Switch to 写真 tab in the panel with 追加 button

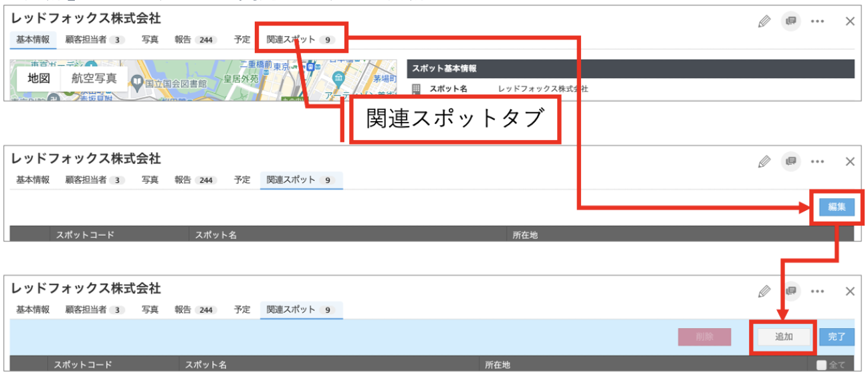pyautogui.click(x=150, y=310)
